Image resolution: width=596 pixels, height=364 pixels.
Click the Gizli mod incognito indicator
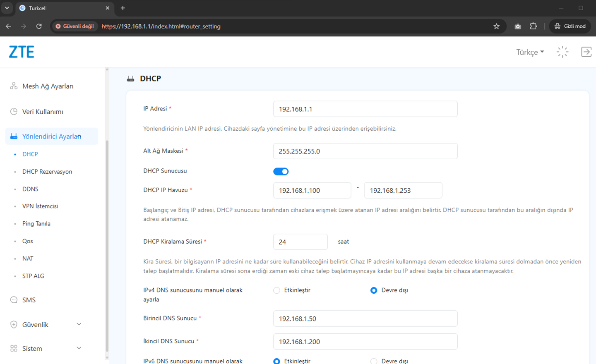570,26
